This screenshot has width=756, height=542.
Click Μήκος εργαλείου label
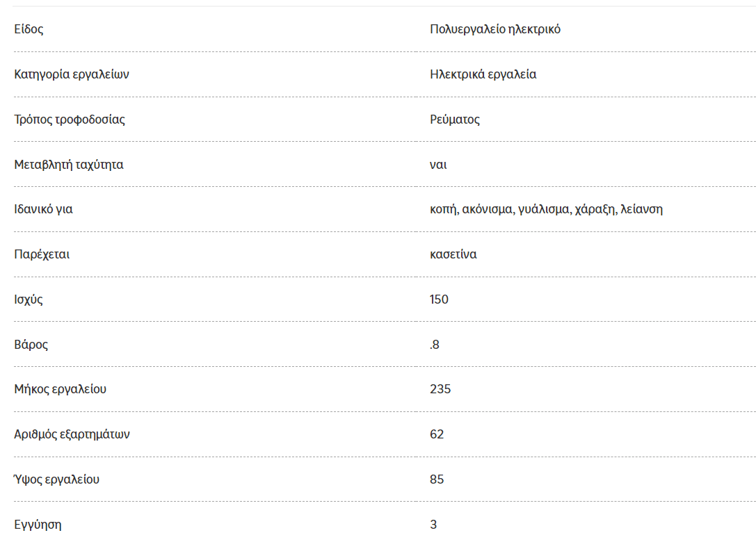tap(61, 389)
